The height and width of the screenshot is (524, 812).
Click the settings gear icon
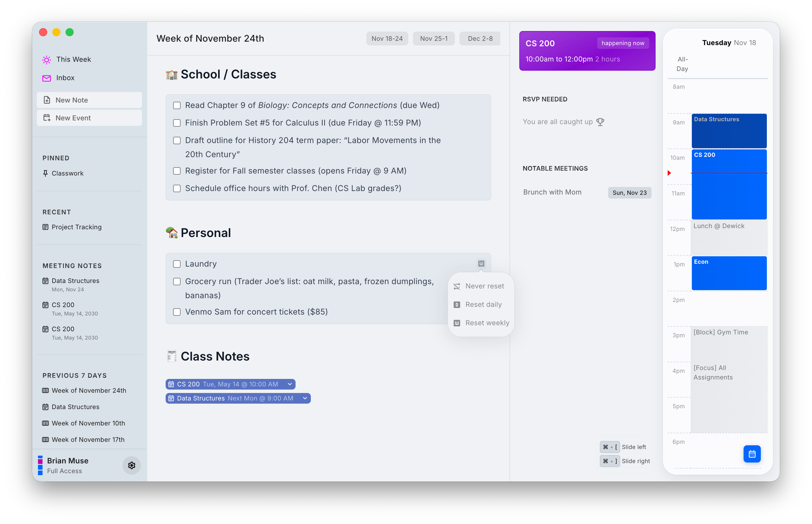pos(131,465)
